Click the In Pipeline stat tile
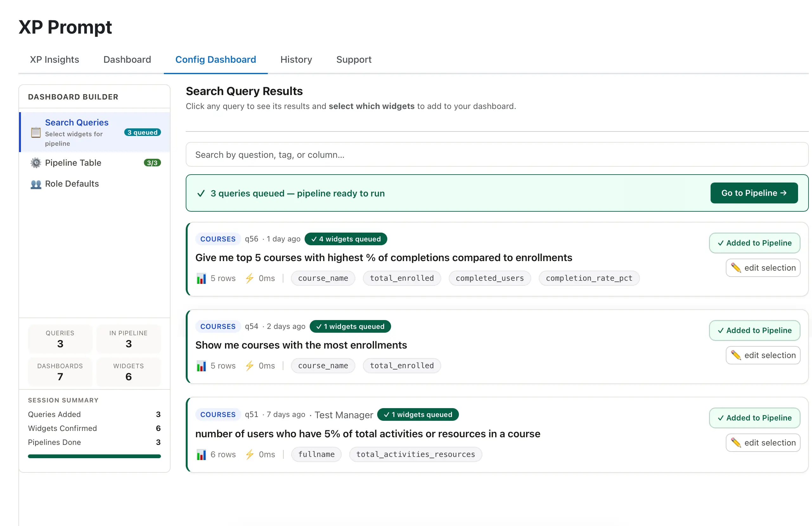 [x=128, y=339]
